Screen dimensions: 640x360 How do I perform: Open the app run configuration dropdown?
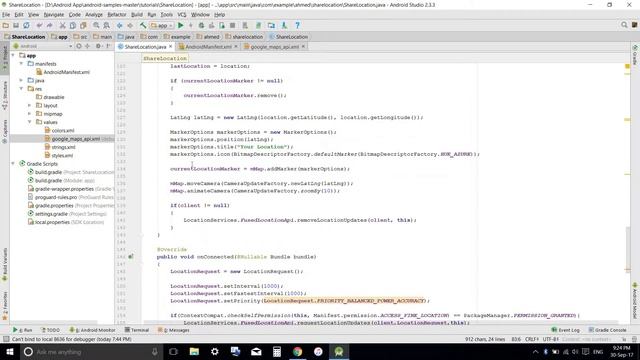click(x=162, y=25)
